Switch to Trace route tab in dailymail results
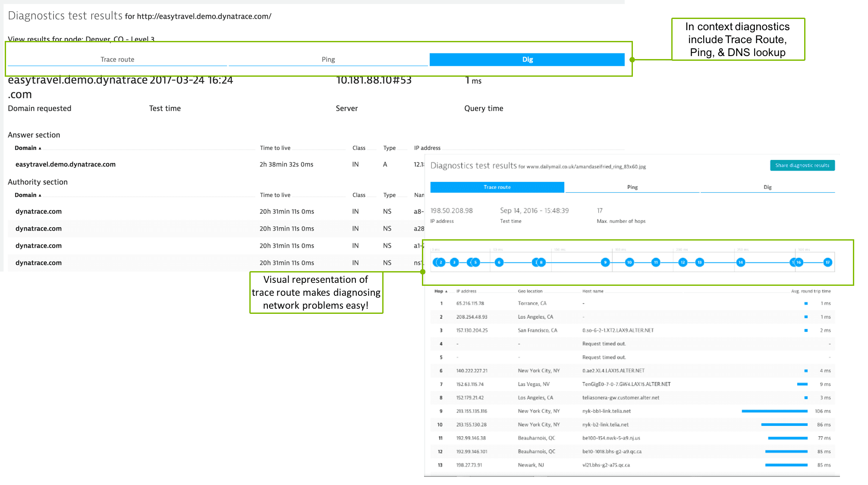The width and height of the screenshot is (868, 485). 497,187
